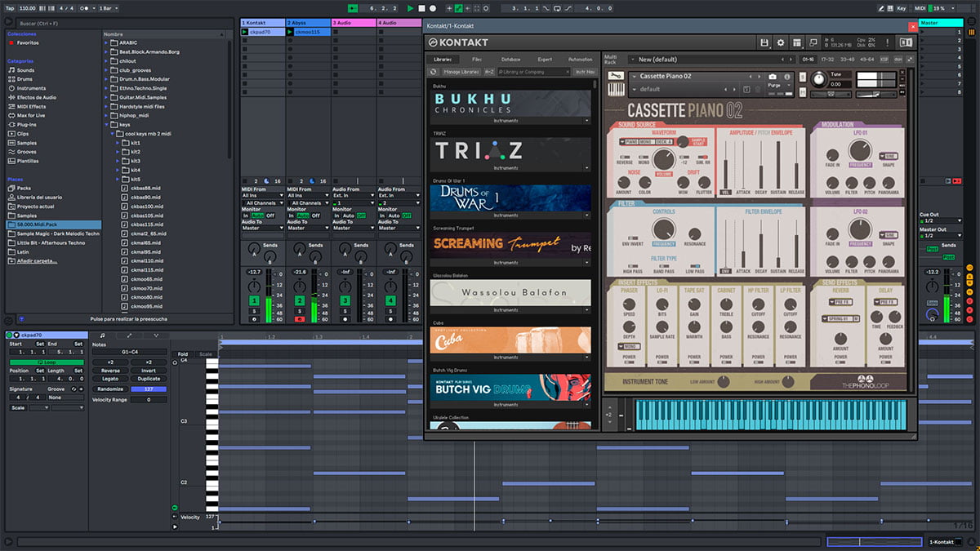The height and width of the screenshot is (551, 980).
Task: Click the Cassette Piano wrench edit icon
Action: tap(617, 77)
